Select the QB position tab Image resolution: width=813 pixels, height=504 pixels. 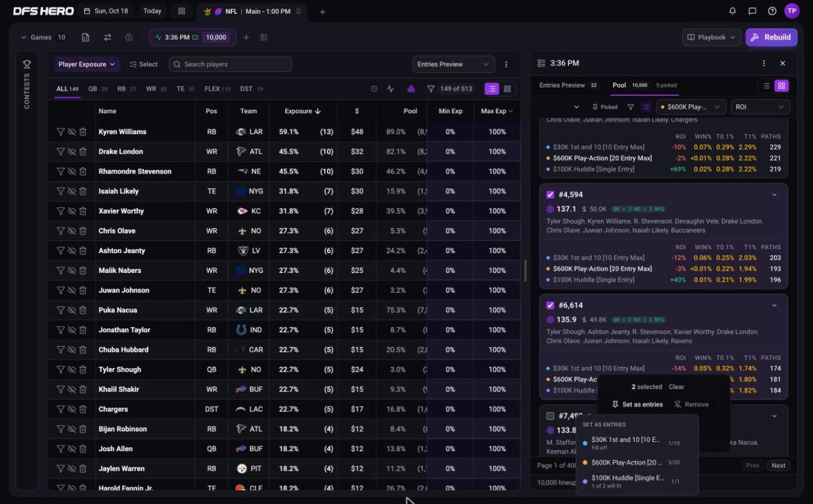[98, 89]
